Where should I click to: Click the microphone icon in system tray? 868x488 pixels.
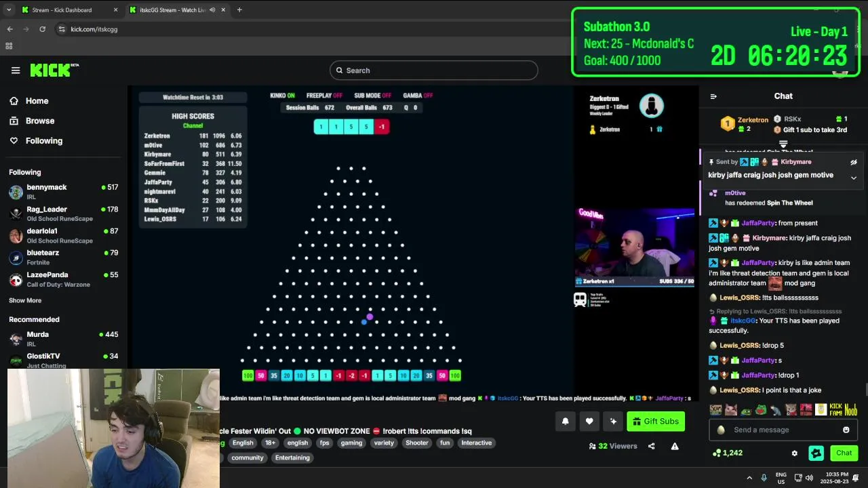[x=764, y=478]
